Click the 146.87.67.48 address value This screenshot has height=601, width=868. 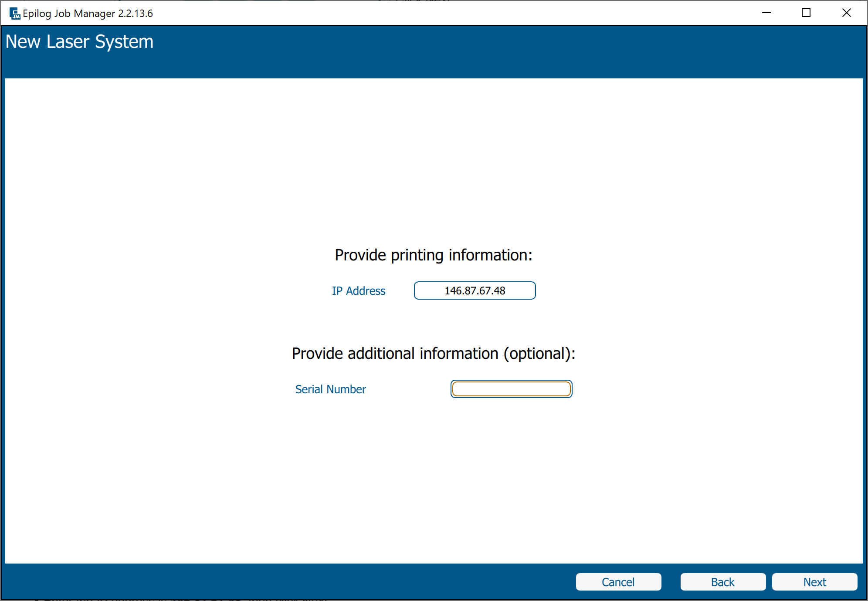coord(475,290)
